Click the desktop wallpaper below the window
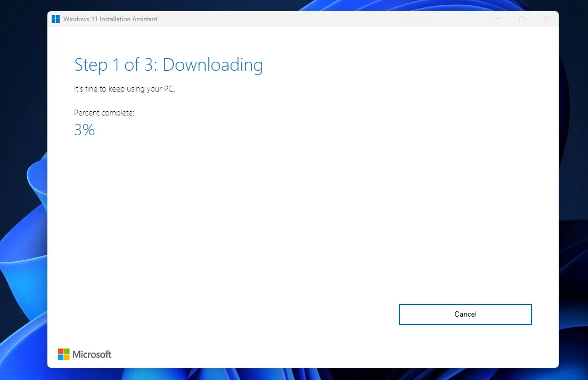588x380 pixels. [x=320, y=374]
